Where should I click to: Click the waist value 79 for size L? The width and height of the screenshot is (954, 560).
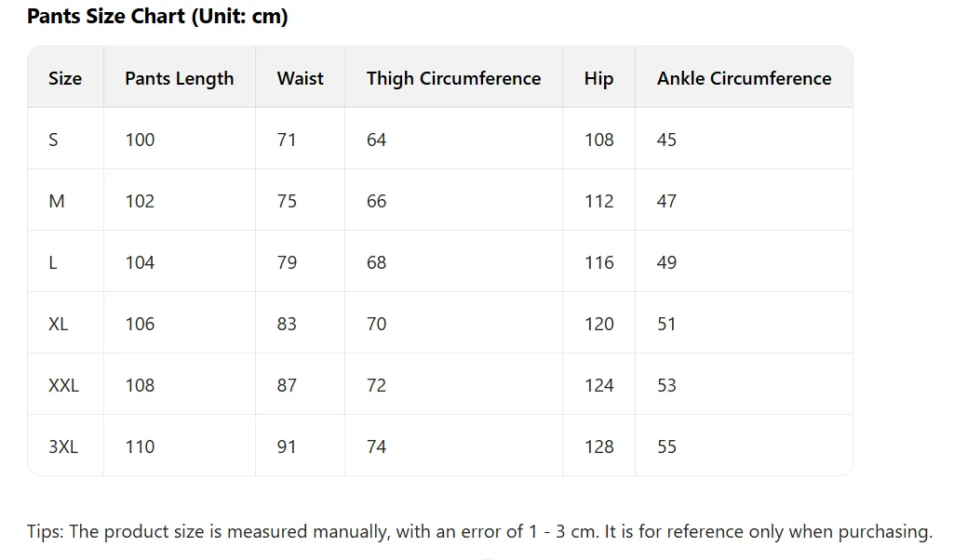(287, 262)
